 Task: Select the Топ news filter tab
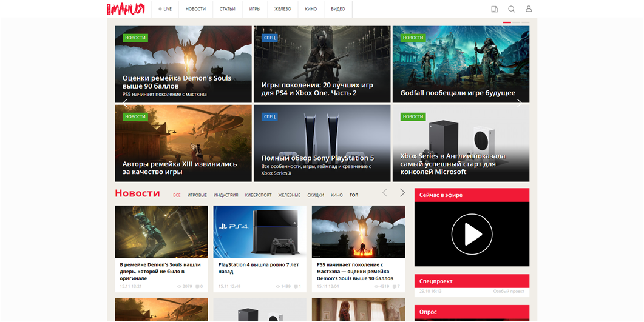pyautogui.click(x=354, y=195)
